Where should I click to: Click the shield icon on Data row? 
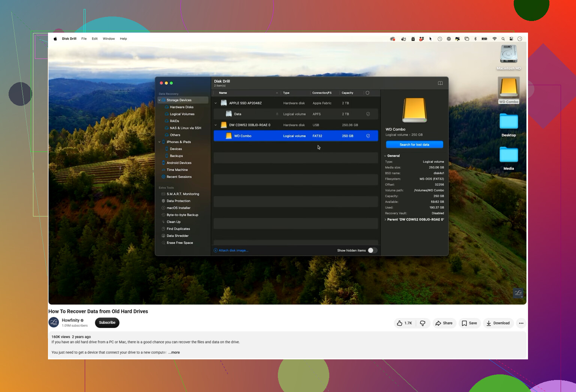368,114
